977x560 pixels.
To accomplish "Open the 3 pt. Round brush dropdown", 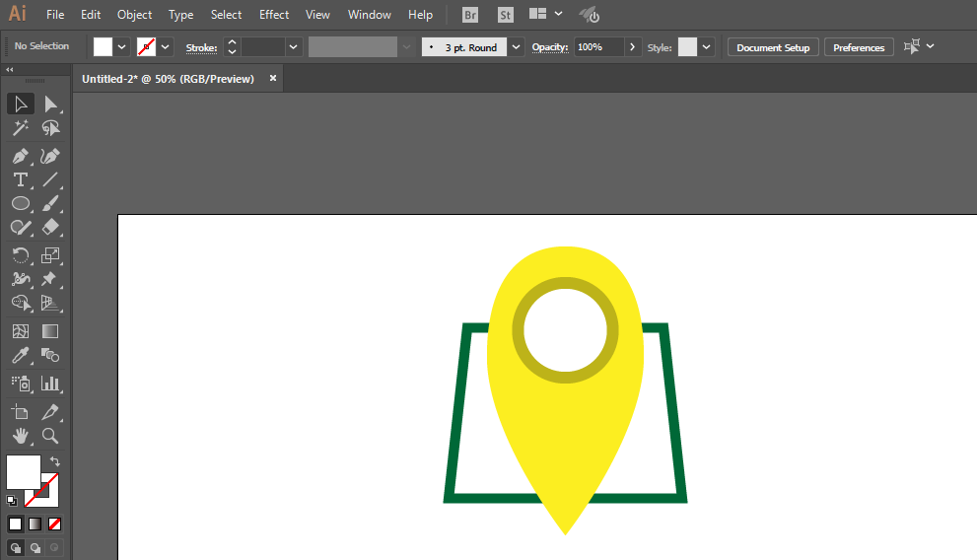I will click(516, 47).
